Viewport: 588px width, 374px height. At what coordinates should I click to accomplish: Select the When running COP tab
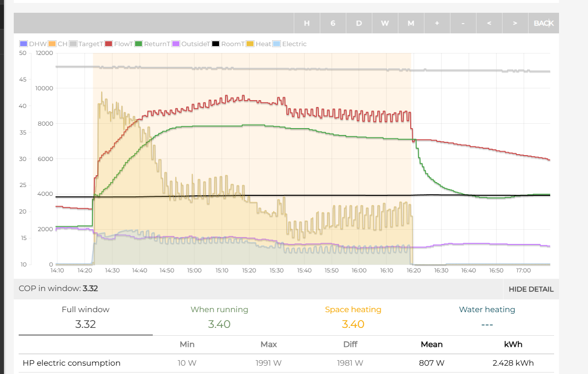219,317
